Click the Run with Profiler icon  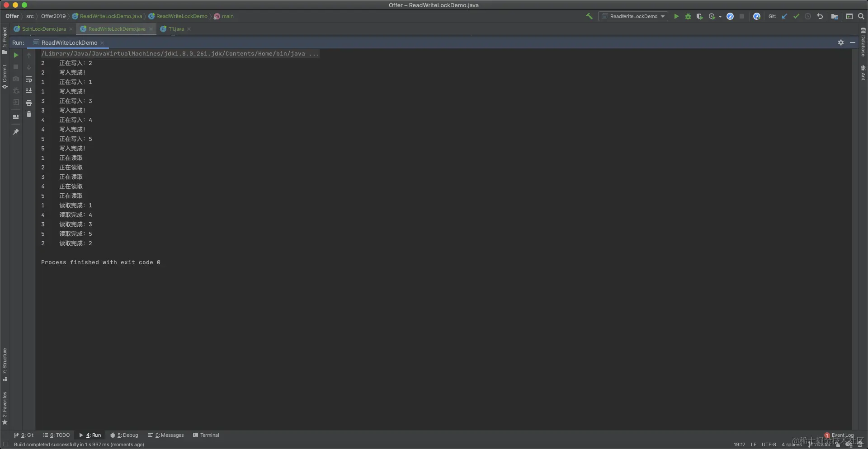(x=712, y=16)
